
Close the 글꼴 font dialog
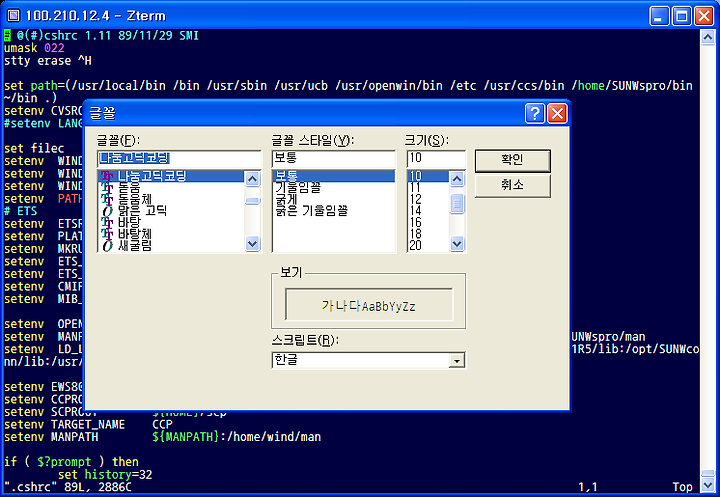(557, 113)
